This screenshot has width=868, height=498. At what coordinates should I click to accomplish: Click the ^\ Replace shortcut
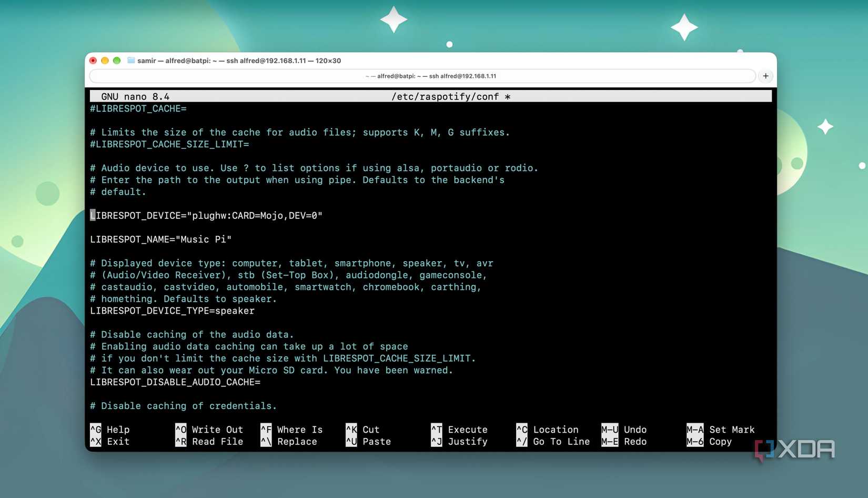(289, 442)
